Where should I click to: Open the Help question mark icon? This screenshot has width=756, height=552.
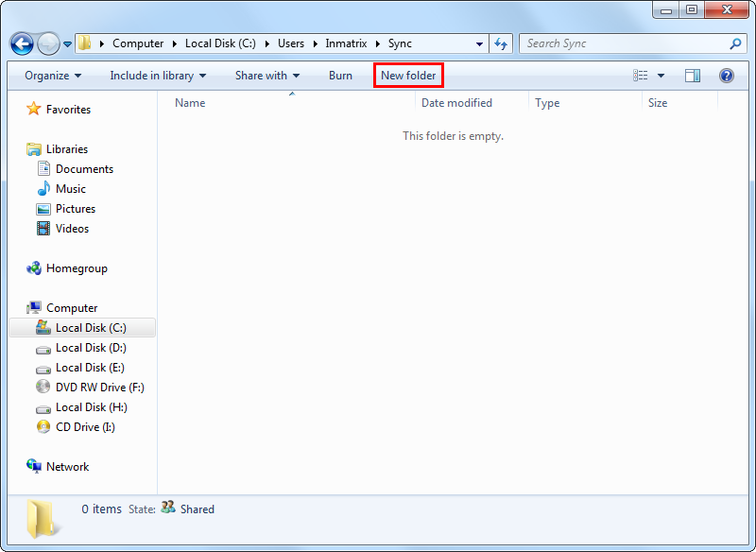point(727,76)
